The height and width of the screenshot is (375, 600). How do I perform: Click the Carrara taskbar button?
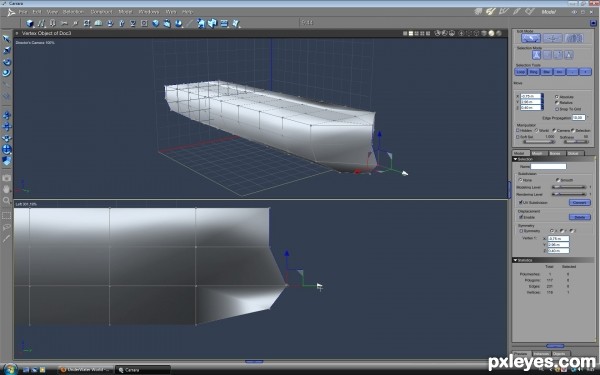(142, 370)
